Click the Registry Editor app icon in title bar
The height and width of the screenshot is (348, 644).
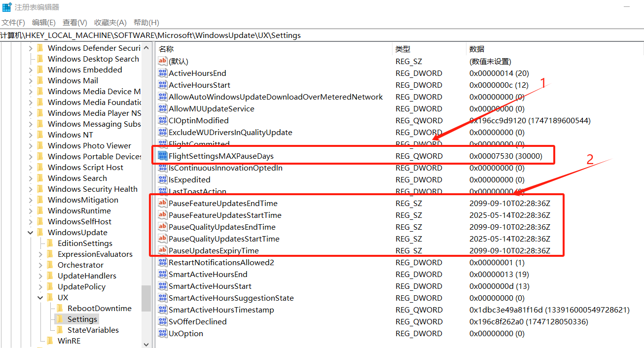(7, 7)
